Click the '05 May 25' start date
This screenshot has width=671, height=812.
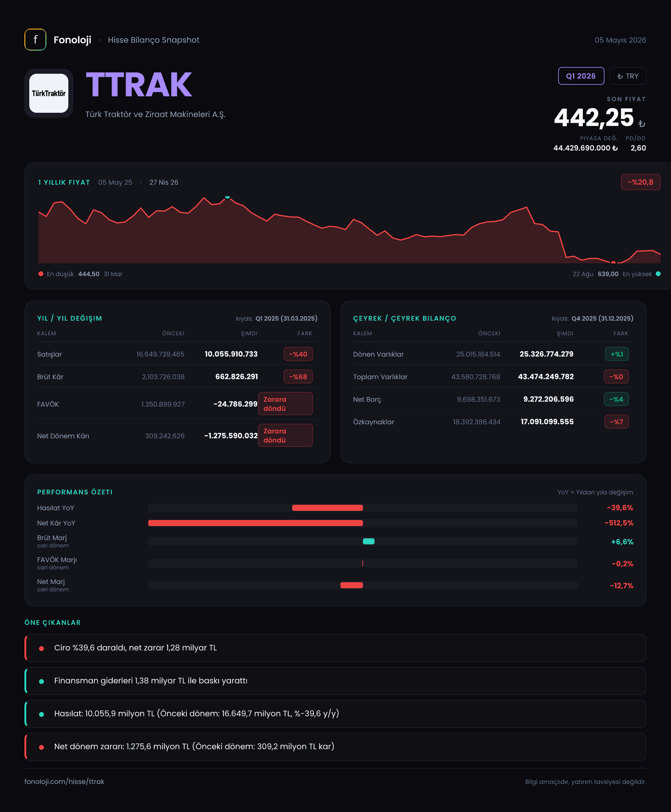pos(115,182)
